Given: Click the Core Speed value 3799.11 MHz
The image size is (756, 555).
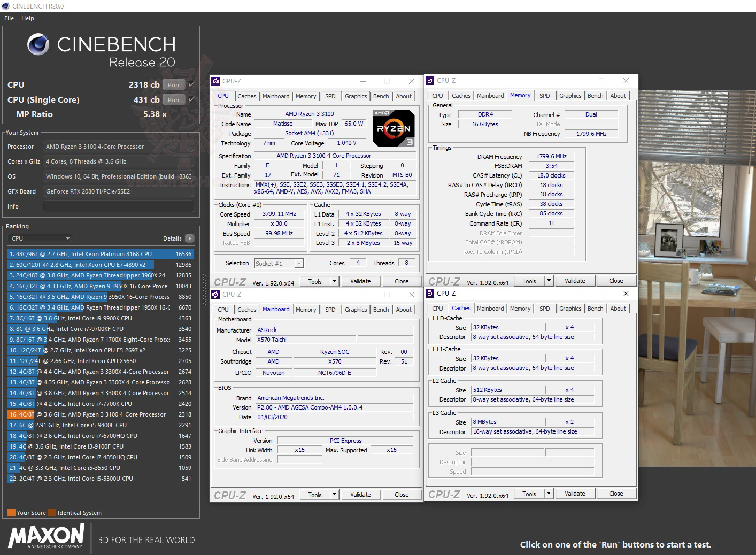Looking at the screenshot, I should pyautogui.click(x=279, y=214).
